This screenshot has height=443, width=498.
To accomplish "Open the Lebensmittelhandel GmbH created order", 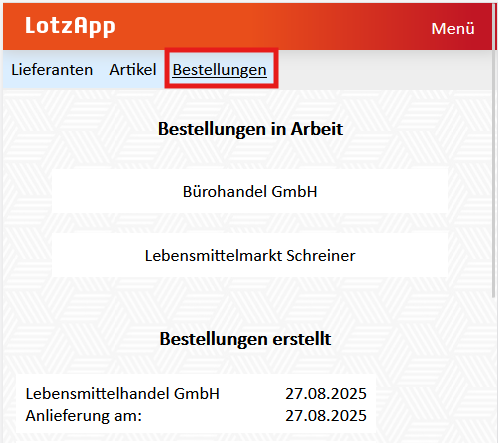I will [x=196, y=404].
